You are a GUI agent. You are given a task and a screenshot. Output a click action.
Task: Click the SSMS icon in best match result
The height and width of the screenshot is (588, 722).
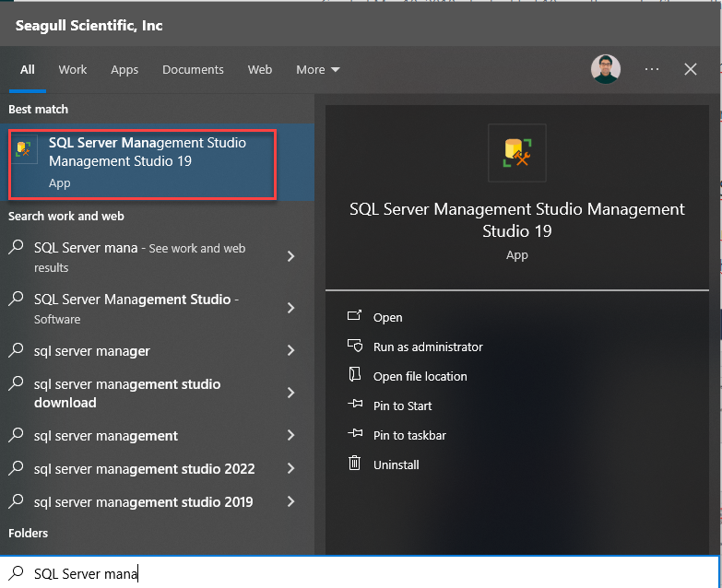coord(23,148)
